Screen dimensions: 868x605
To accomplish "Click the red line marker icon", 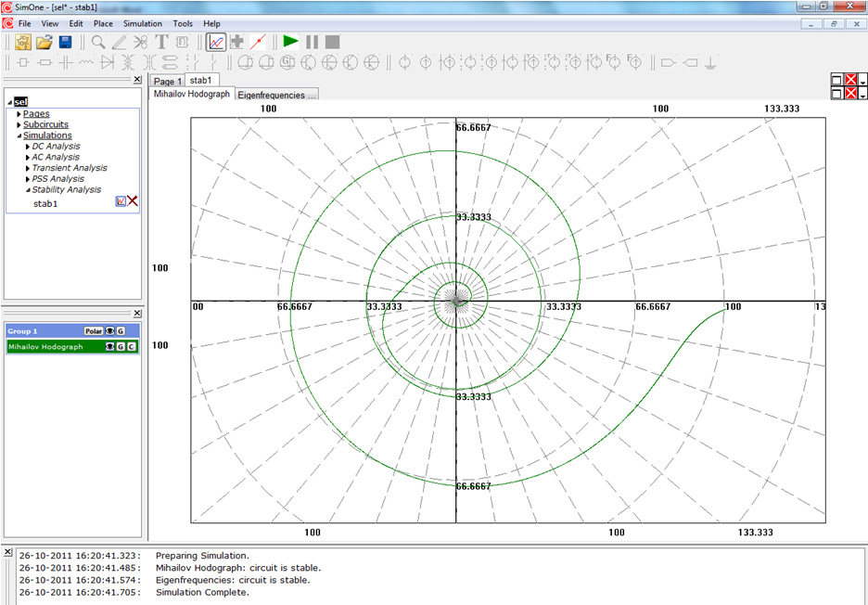I will click(258, 42).
